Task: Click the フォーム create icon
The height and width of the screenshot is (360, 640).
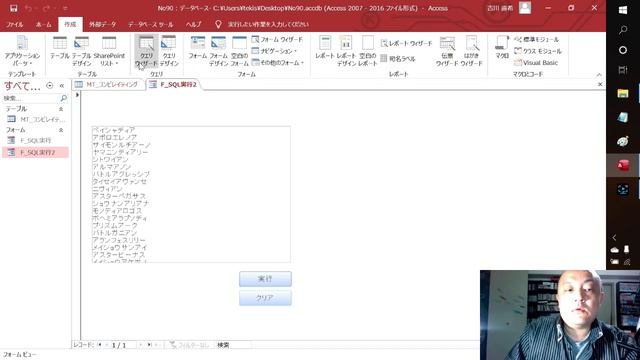Action: pyautogui.click(x=198, y=47)
